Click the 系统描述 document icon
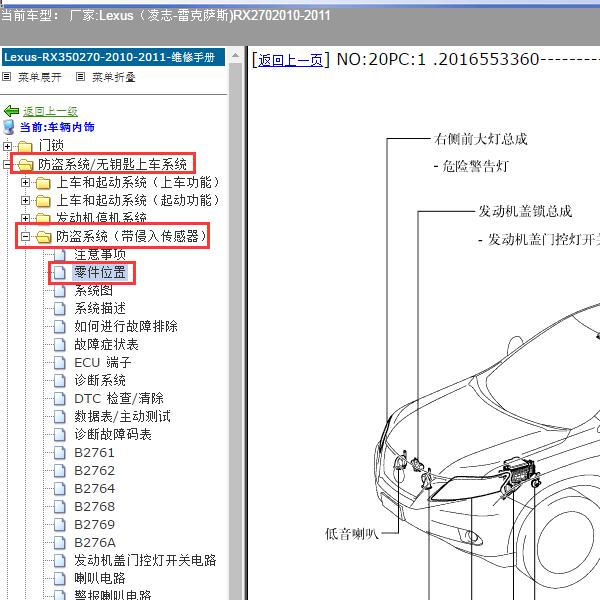 59,308
